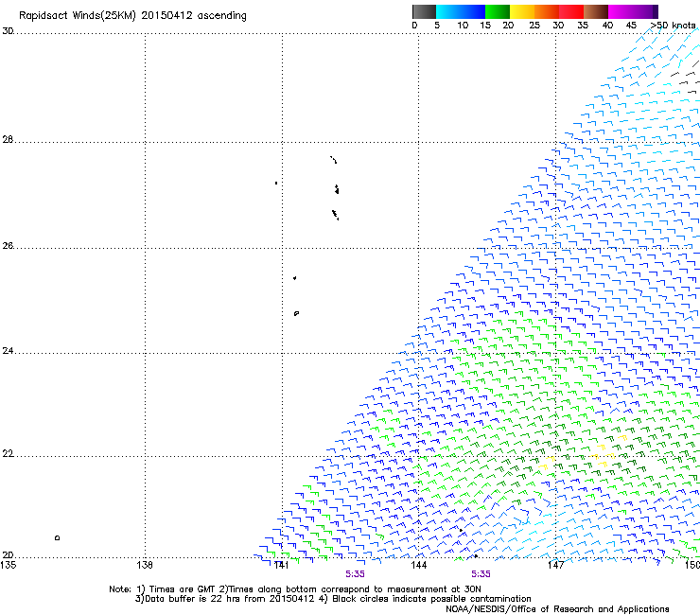
Task: Click the note line beginning 'Note: 1) Times are GMT'
Action: coord(295,589)
